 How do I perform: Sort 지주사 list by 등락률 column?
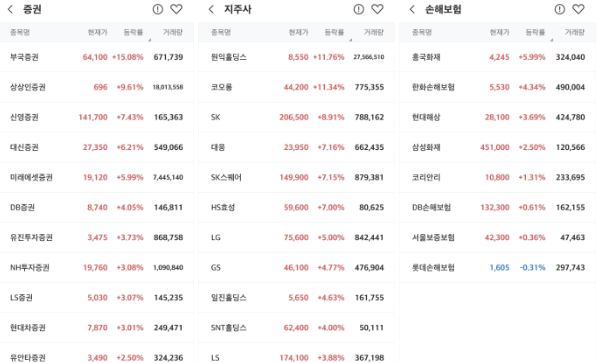(x=335, y=32)
